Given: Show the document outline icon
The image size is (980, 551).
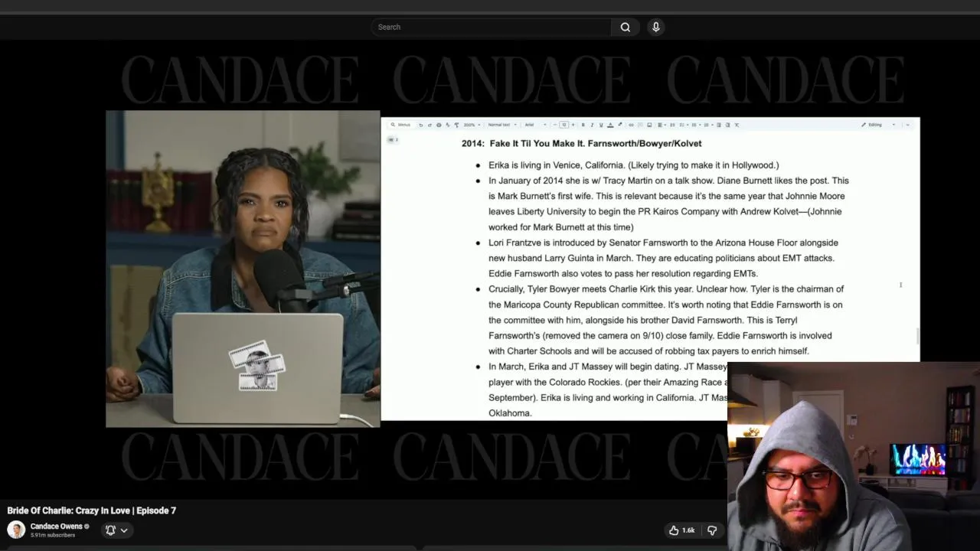Looking at the screenshot, I should coord(392,139).
